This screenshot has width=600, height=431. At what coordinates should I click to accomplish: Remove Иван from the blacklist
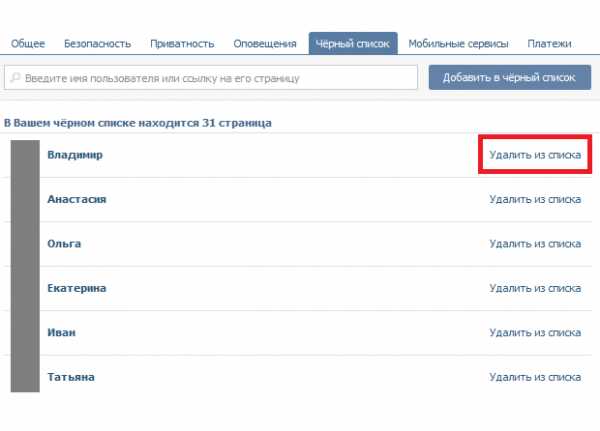pos(535,332)
